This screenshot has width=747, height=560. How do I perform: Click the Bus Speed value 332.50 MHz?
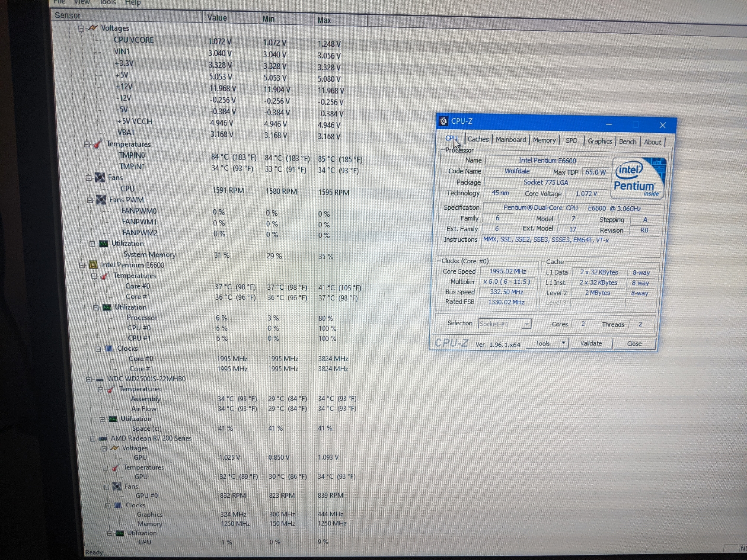click(x=506, y=291)
